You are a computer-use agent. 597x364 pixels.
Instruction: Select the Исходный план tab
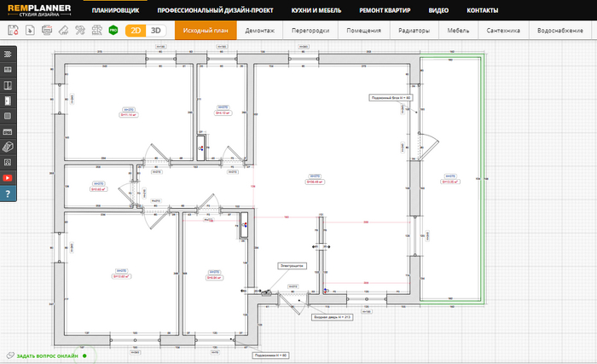[204, 30]
